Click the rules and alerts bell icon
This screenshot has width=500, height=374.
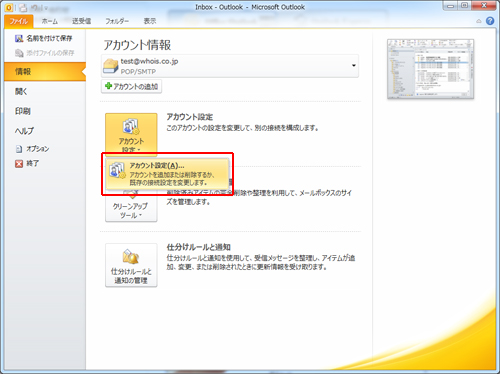[131, 257]
